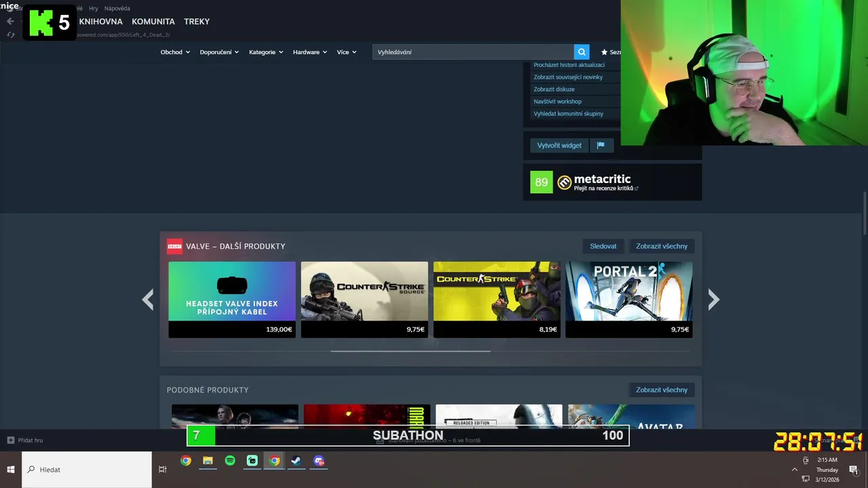Open the Zobrazit diskuze link
The height and width of the screenshot is (488, 868).
tap(554, 89)
